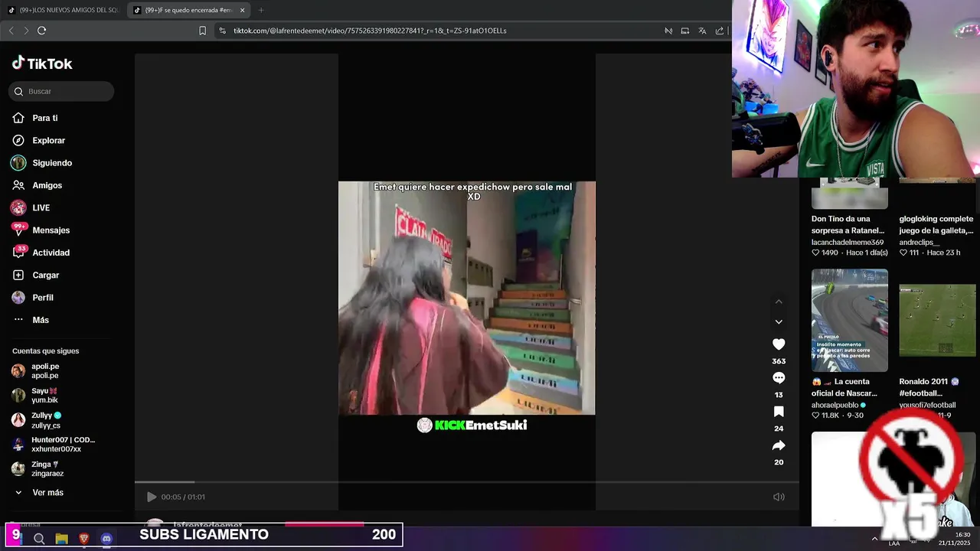Toggle the video volume speaker icon
980x551 pixels.
pyautogui.click(x=779, y=497)
